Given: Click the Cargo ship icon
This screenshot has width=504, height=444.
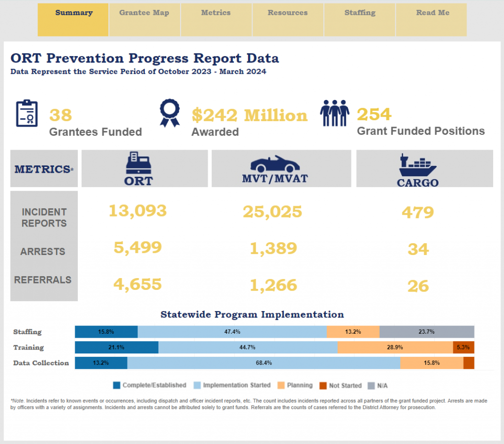Looking at the screenshot, I should 418,165.
